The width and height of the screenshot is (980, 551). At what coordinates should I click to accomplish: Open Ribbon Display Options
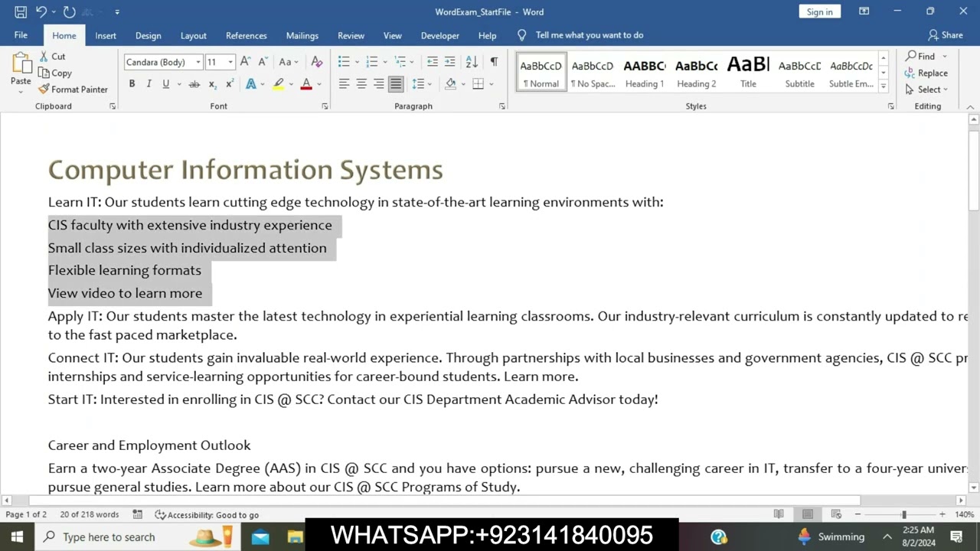pos(864,11)
